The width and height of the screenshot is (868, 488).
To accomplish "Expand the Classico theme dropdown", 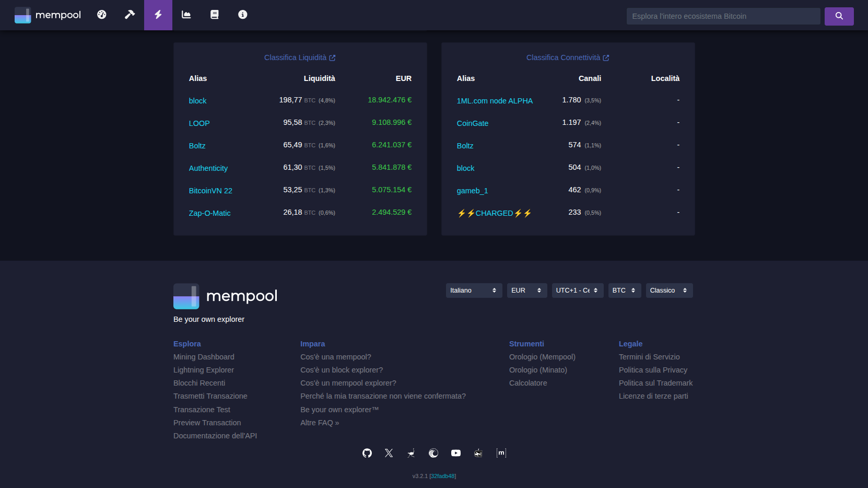I will [669, 291].
